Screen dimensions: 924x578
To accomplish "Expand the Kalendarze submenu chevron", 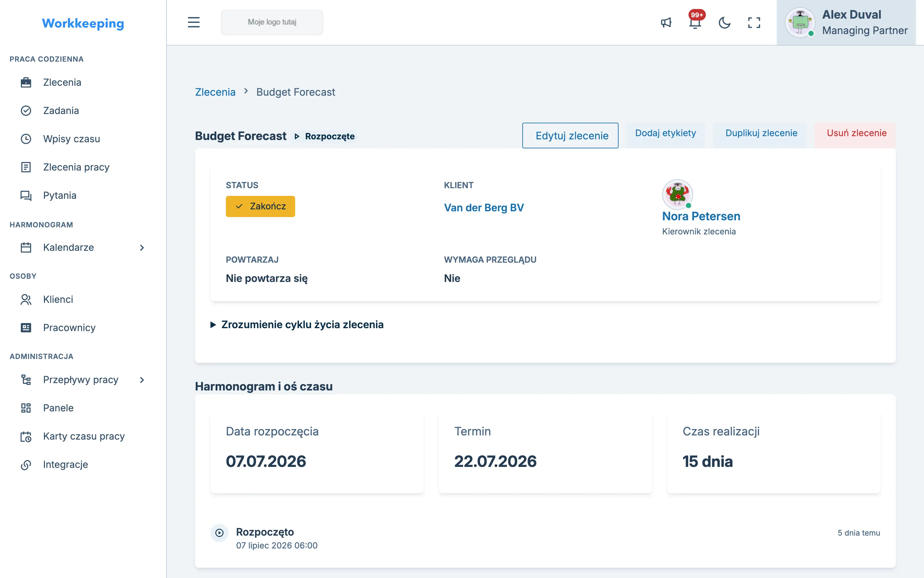I will [142, 248].
